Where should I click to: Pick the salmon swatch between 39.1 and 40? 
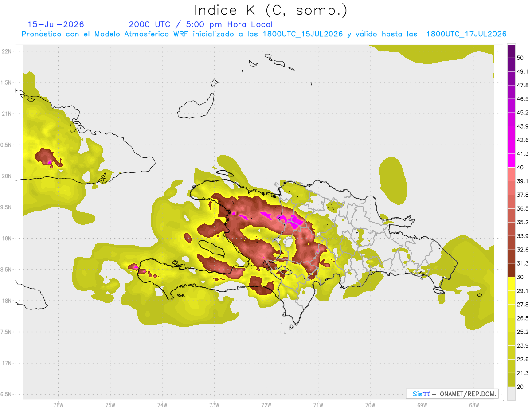[x=511, y=174]
